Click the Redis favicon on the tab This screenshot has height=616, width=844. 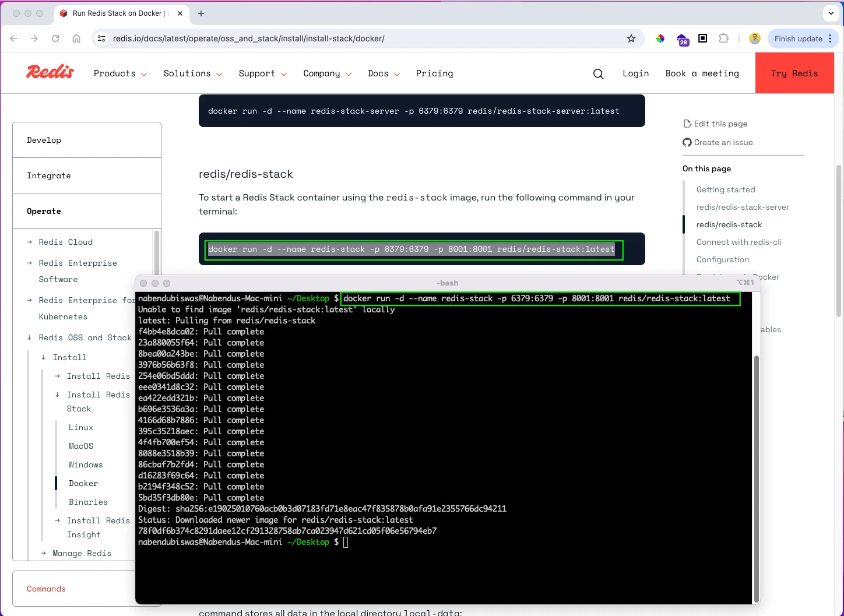[64, 13]
